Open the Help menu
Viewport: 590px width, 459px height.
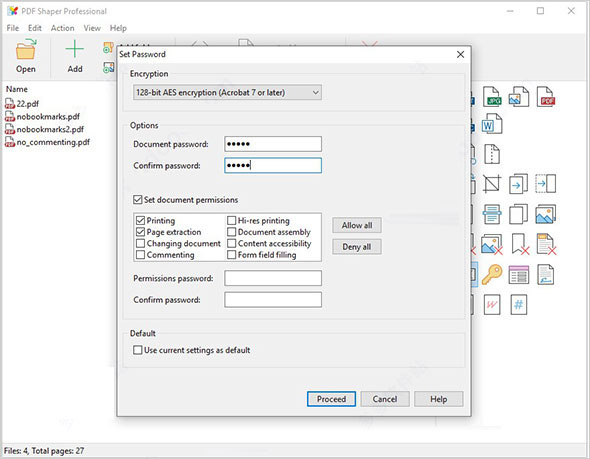118,28
